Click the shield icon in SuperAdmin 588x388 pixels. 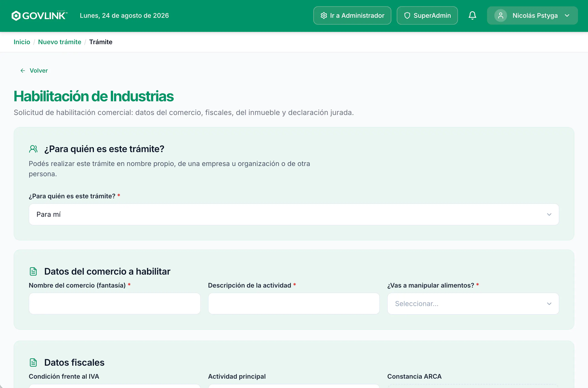tap(407, 15)
